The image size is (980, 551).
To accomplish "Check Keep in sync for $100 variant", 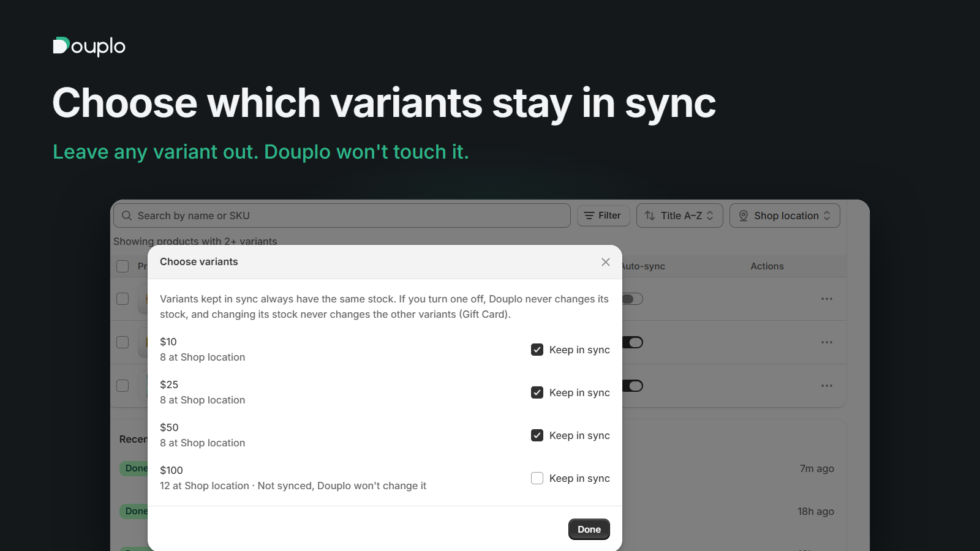I will [537, 478].
